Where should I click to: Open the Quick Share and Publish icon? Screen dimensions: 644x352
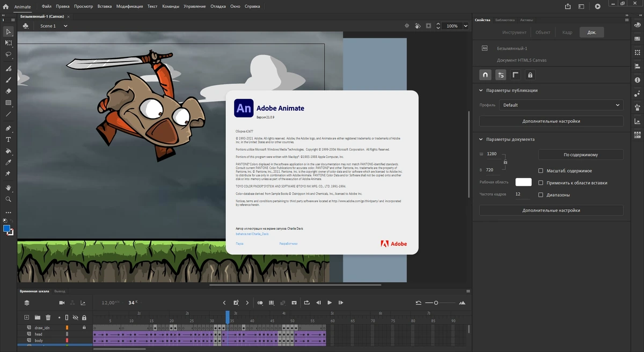pyautogui.click(x=568, y=6)
